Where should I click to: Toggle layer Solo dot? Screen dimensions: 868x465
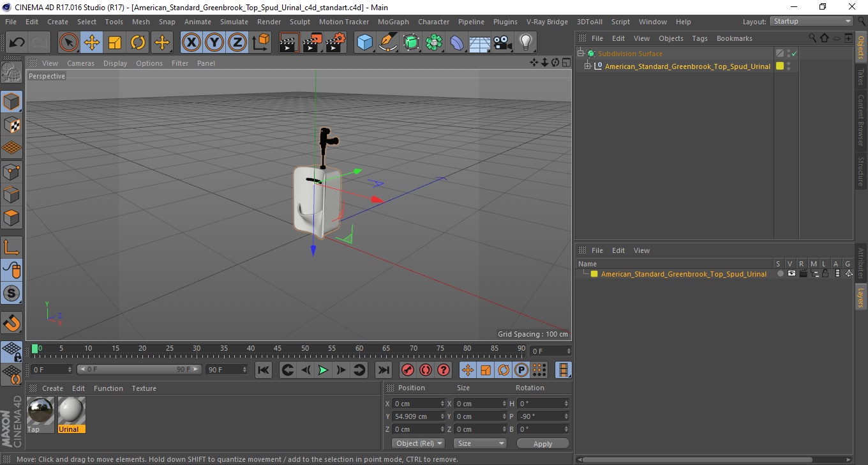[780, 274]
